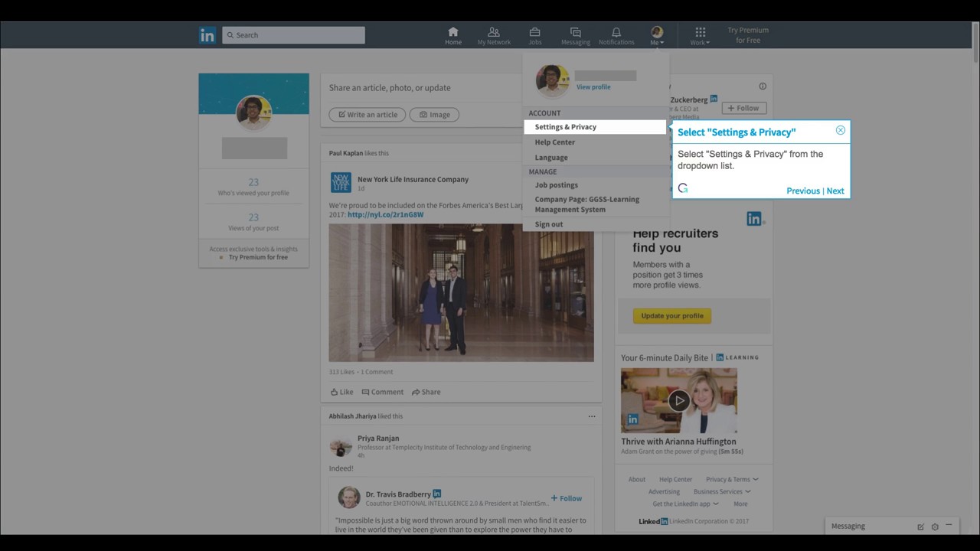
Task: Click View profile link in dropdown
Action: (593, 87)
